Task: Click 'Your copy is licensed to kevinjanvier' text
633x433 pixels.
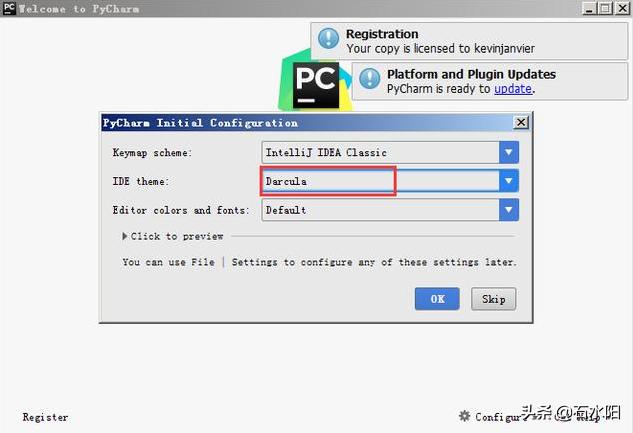Action: (x=440, y=48)
